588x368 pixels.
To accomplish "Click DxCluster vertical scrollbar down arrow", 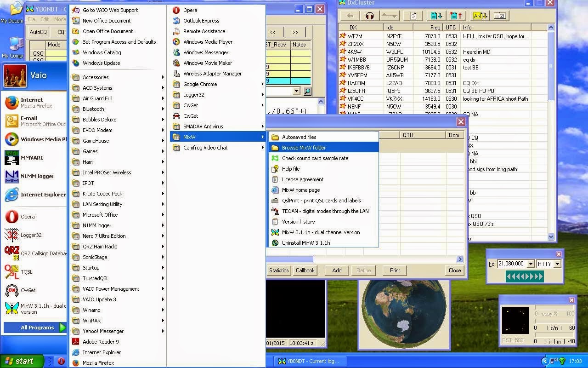I will pyautogui.click(x=551, y=237).
